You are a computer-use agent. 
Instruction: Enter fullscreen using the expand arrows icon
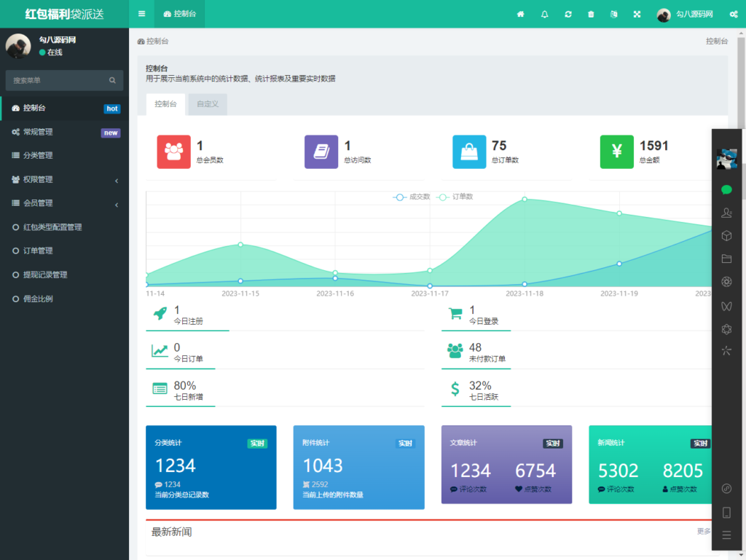pos(637,14)
